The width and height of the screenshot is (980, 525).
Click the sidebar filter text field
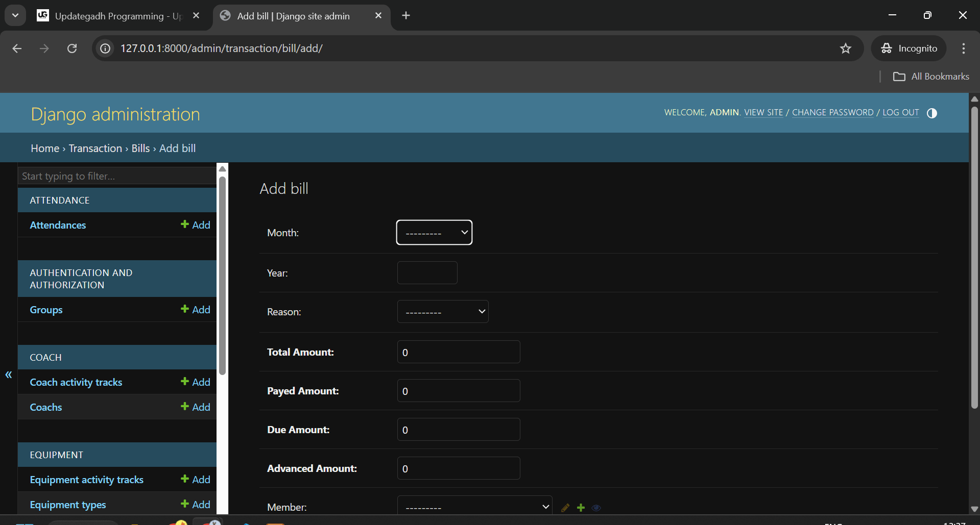click(116, 176)
